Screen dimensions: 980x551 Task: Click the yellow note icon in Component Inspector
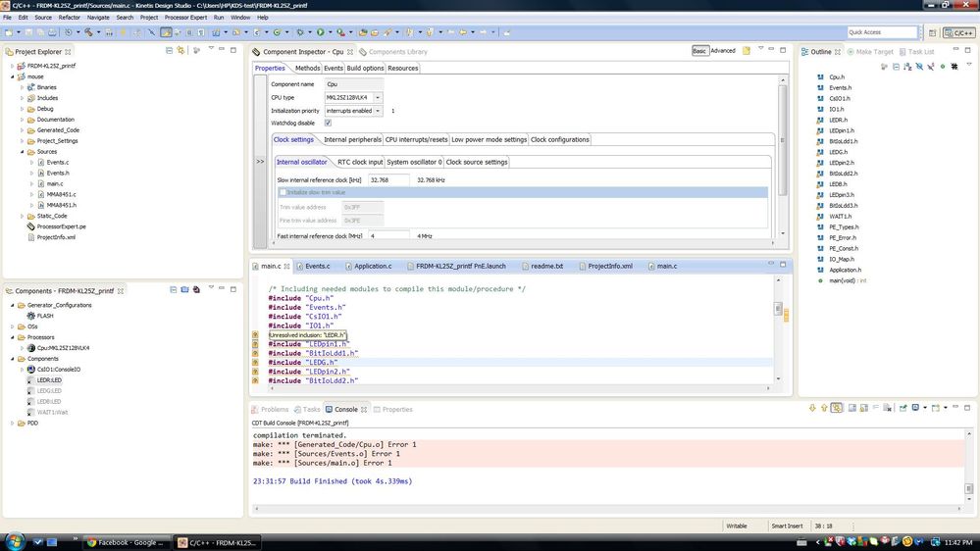click(x=747, y=51)
